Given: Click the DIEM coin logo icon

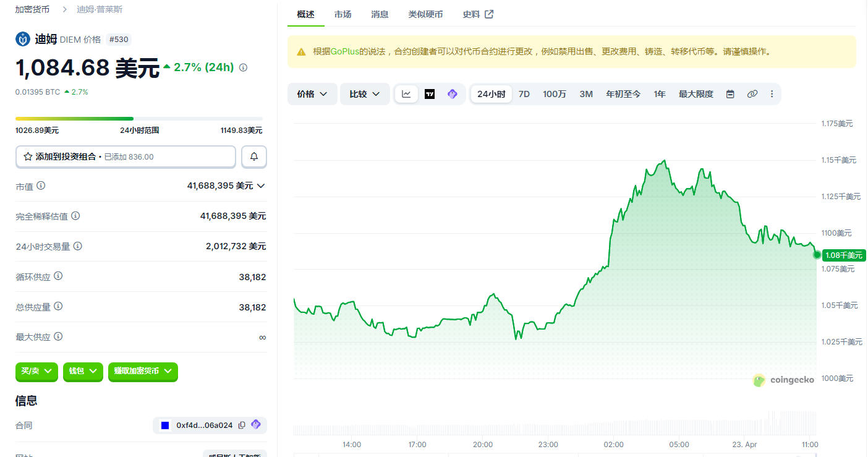Looking at the screenshot, I should pos(23,40).
